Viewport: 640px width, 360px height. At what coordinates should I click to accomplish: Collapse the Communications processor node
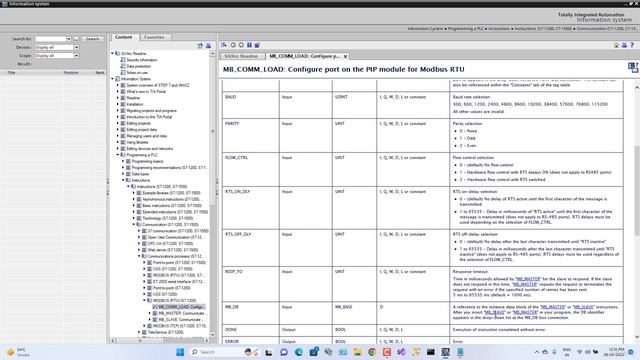[x=139, y=256]
